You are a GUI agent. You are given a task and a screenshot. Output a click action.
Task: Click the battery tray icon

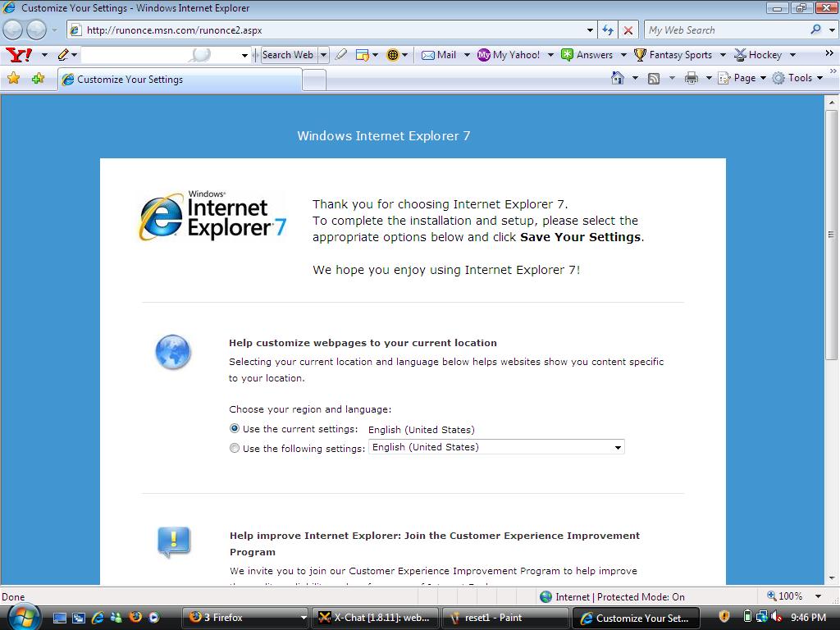pos(748,617)
